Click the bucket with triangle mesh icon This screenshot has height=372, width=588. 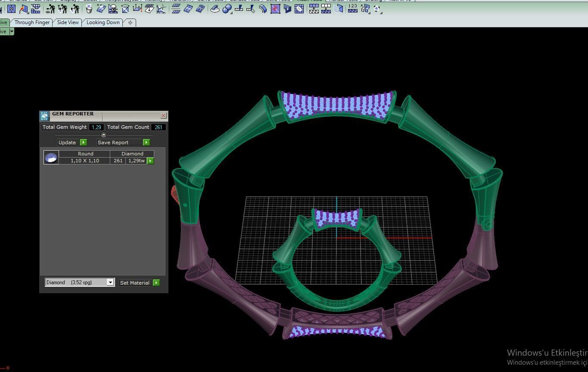click(x=89, y=9)
